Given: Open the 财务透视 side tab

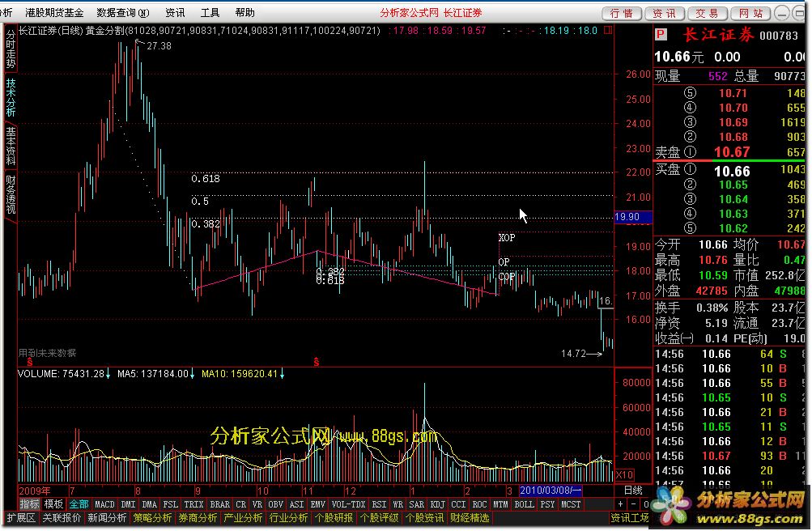Looking at the screenshot, I should coord(11,194).
